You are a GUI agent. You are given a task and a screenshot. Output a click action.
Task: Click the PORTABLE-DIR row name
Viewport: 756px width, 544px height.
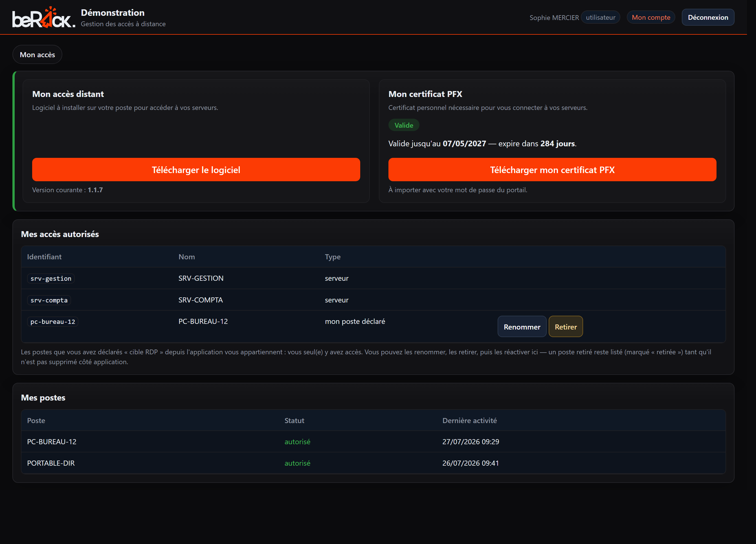pos(51,463)
